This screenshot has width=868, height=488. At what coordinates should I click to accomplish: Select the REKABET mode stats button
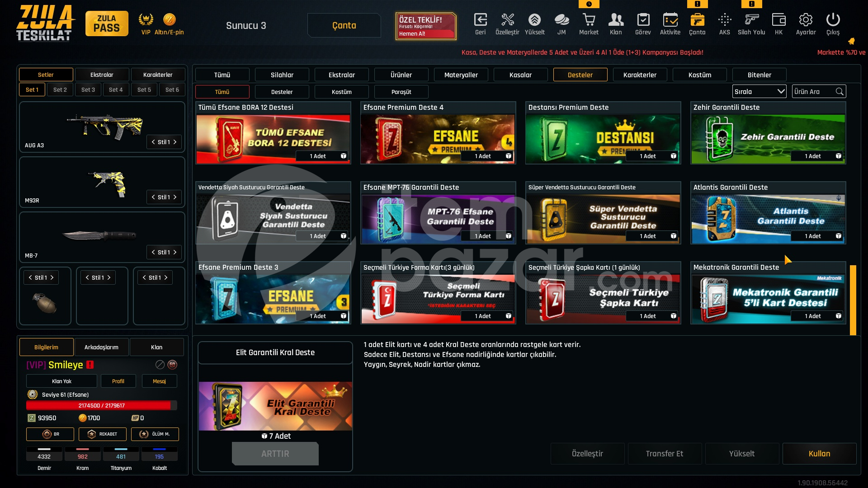[103, 434]
